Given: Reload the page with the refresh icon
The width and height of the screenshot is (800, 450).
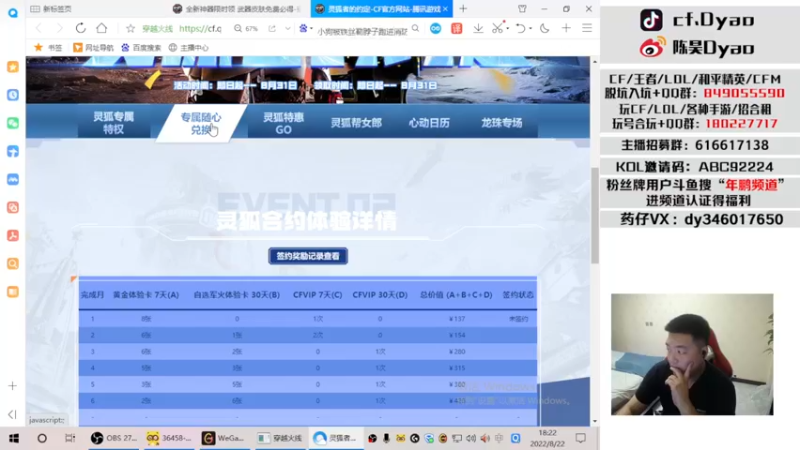Looking at the screenshot, I should coord(80,28).
